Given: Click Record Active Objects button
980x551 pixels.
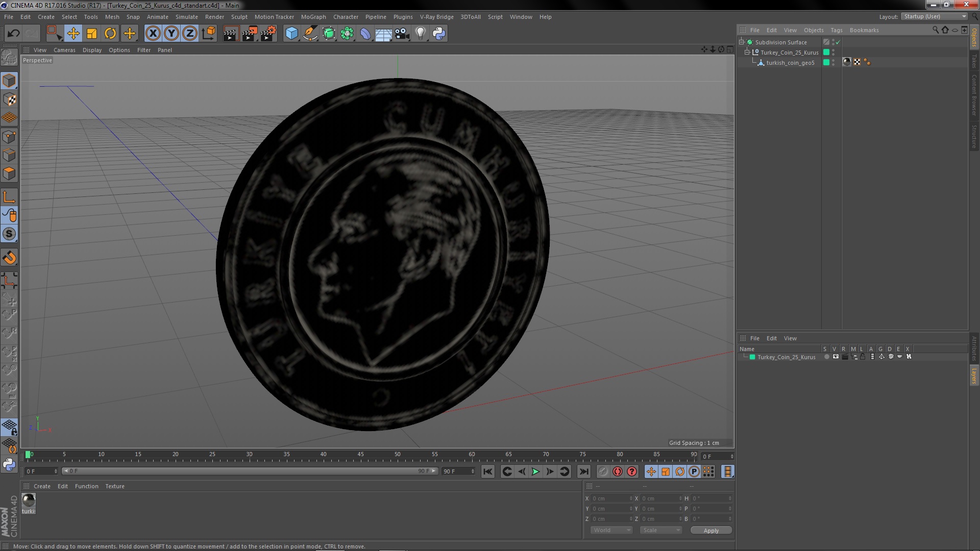Looking at the screenshot, I should click(x=603, y=471).
